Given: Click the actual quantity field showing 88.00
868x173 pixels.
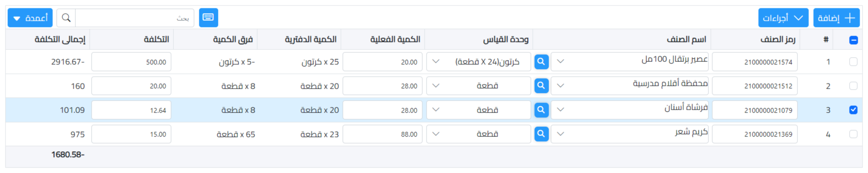Looking at the screenshot, I should pos(382,134).
